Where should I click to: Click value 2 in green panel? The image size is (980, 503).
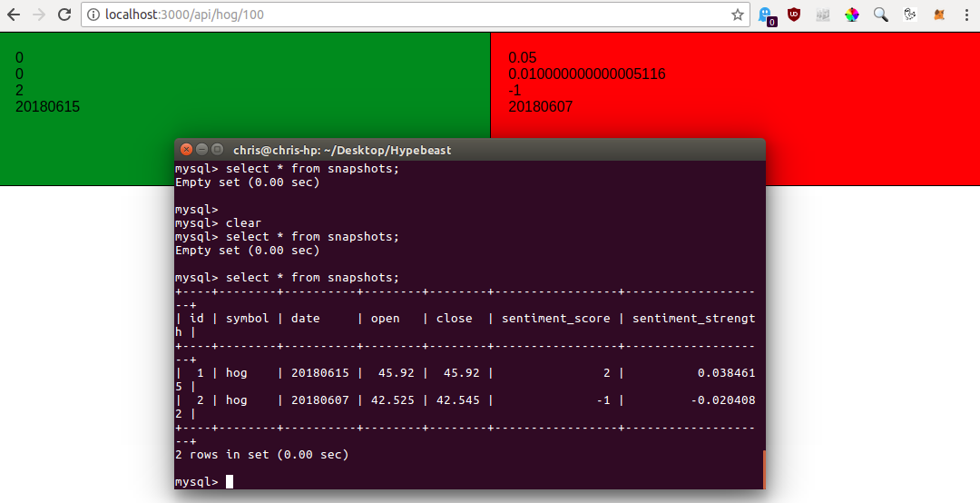tap(19, 90)
